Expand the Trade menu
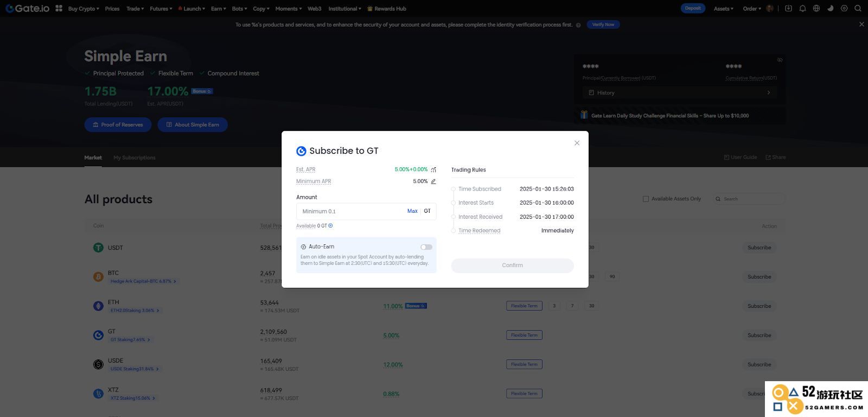The image size is (868, 417). (x=135, y=9)
